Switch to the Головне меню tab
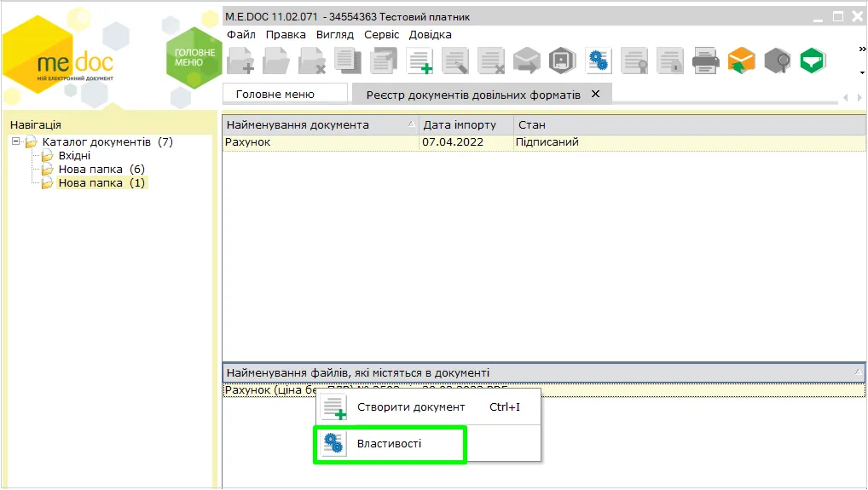868x490 pixels. coord(285,94)
